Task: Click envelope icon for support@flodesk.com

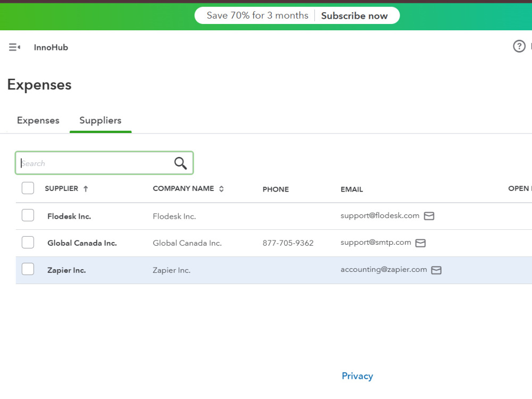Action: pyautogui.click(x=429, y=216)
